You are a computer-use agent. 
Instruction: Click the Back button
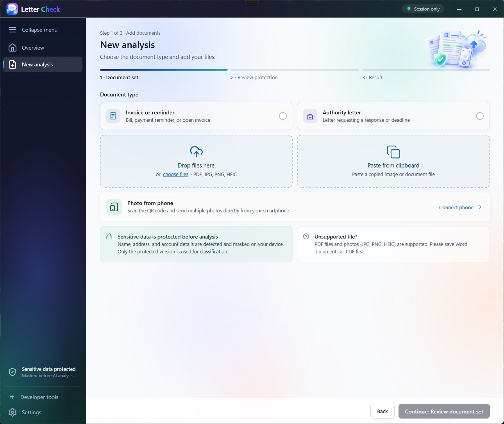[382, 411]
